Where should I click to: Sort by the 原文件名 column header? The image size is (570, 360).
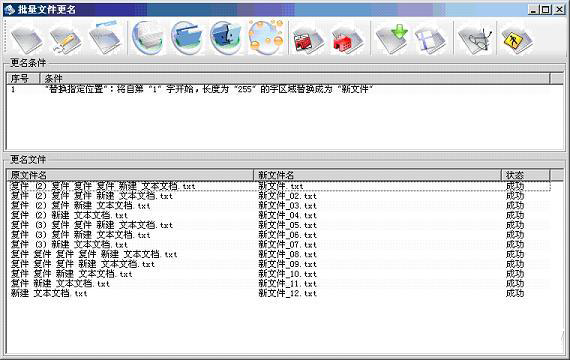point(130,175)
